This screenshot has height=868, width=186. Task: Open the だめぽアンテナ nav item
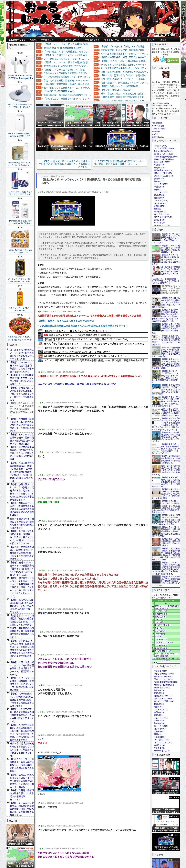pyautogui.click(x=48, y=40)
